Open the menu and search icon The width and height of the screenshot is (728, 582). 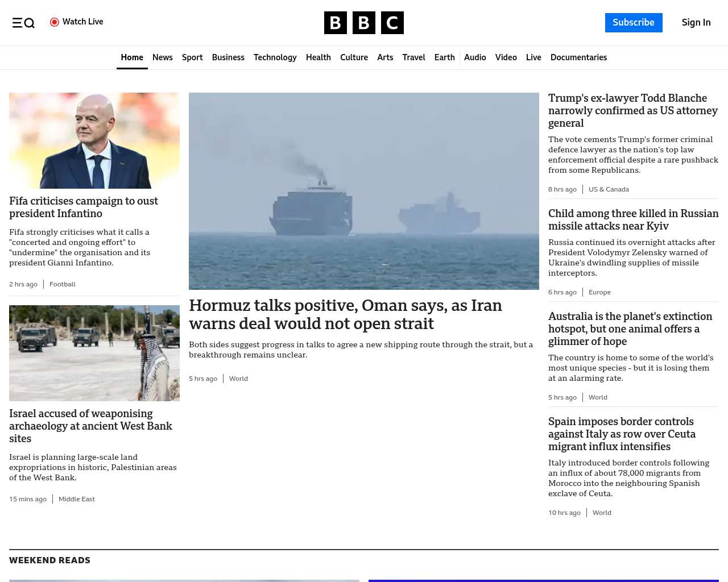(23, 23)
